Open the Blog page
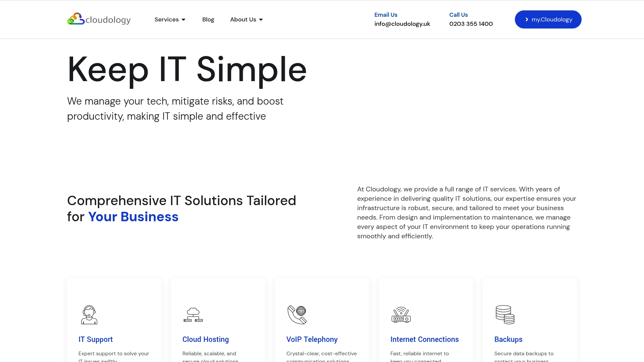 [x=208, y=19]
